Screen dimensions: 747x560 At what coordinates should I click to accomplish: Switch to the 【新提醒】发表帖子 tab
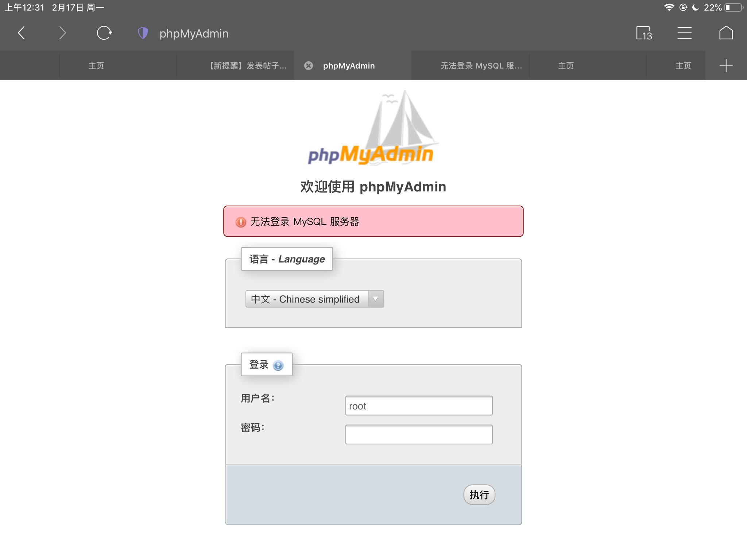(x=248, y=66)
